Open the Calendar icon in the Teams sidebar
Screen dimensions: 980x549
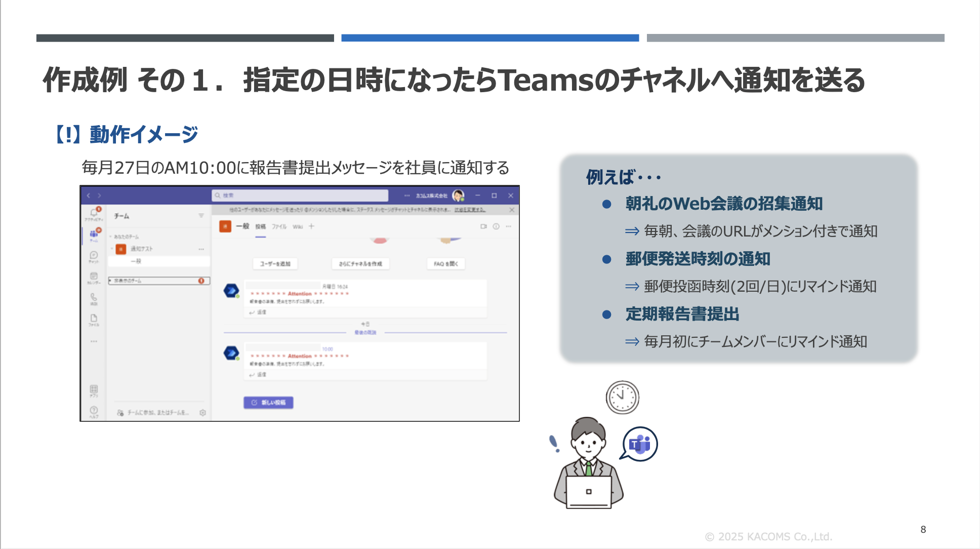pos(94,277)
